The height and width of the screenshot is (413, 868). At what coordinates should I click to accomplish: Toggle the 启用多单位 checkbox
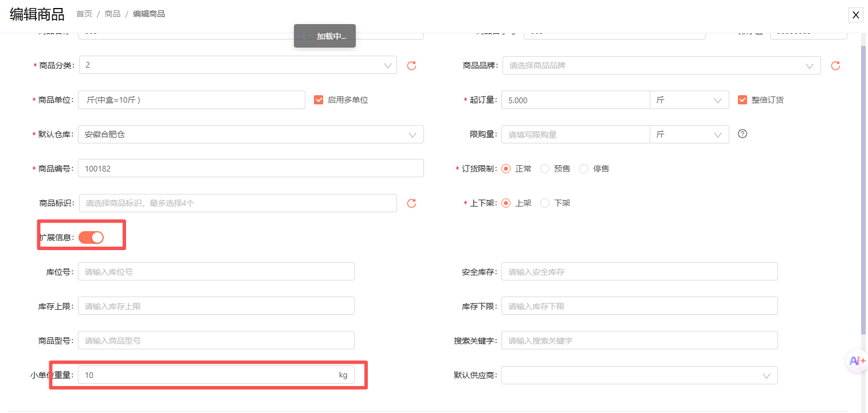point(319,100)
